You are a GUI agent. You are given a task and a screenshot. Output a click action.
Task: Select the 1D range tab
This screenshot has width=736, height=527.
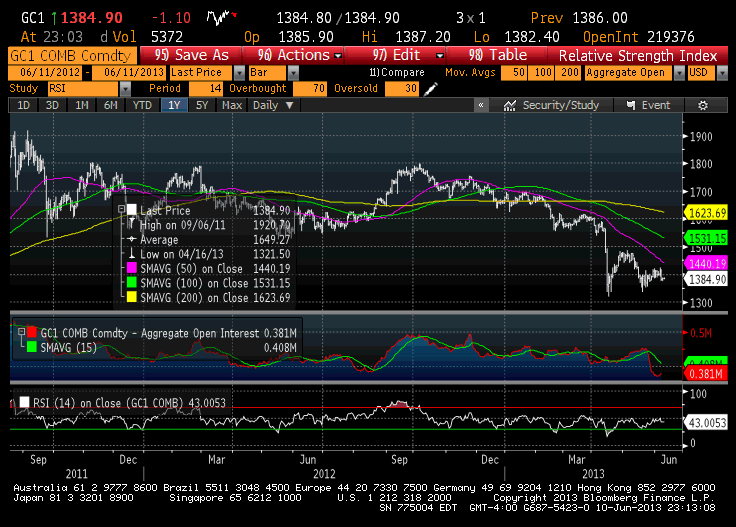coord(23,105)
